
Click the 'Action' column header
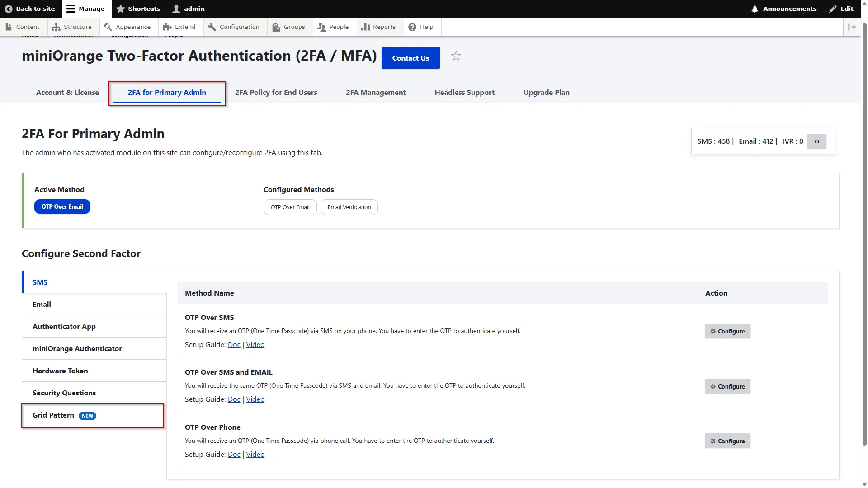click(x=716, y=293)
